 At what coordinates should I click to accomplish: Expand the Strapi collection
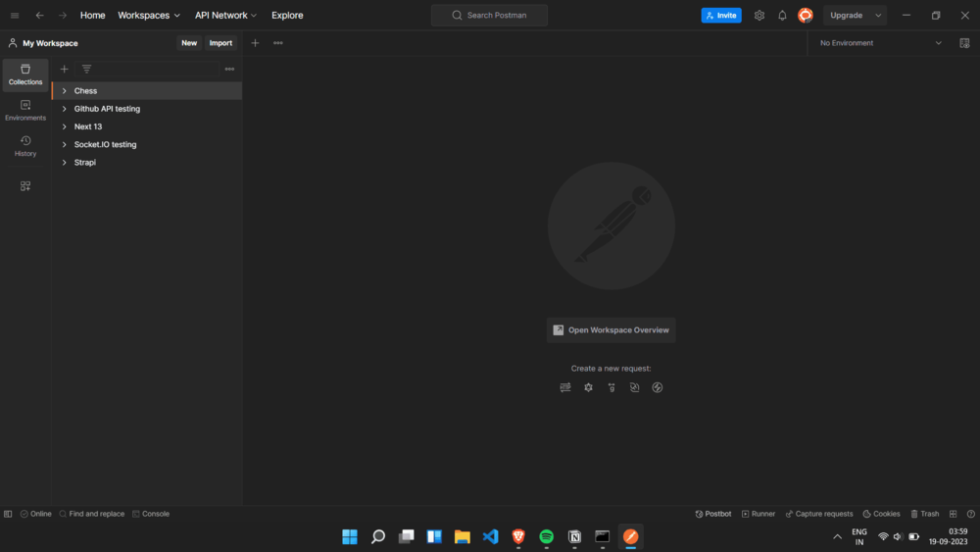coord(64,163)
